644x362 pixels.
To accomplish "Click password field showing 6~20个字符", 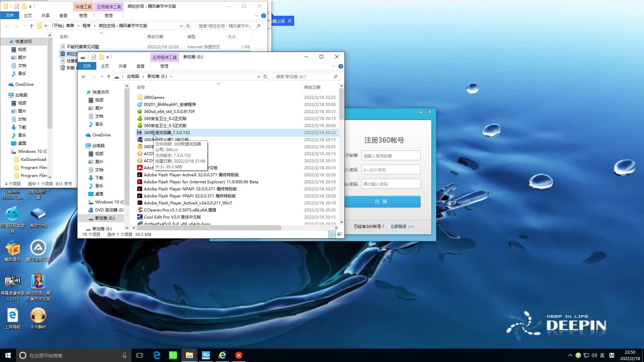I will [x=391, y=170].
